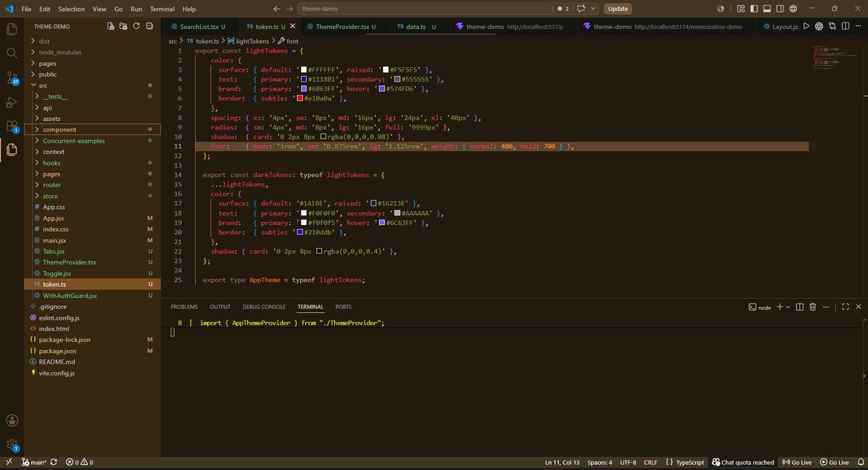Open the Run and Debug view
868x470 pixels.
click(x=12, y=102)
